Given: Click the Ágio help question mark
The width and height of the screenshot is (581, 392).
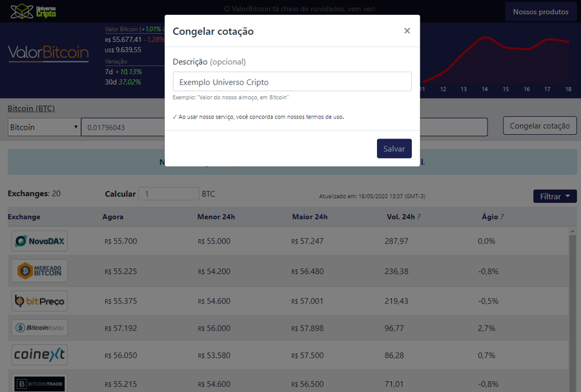Looking at the screenshot, I should (502, 217).
